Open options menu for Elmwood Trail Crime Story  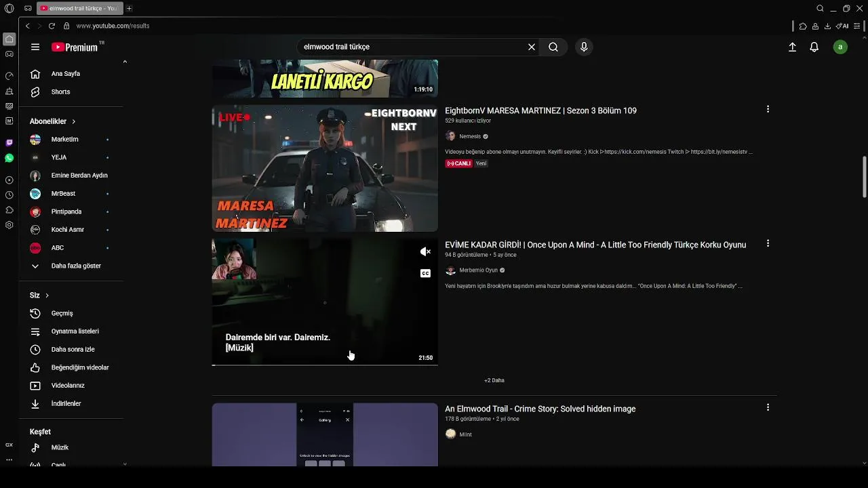point(768,407)
